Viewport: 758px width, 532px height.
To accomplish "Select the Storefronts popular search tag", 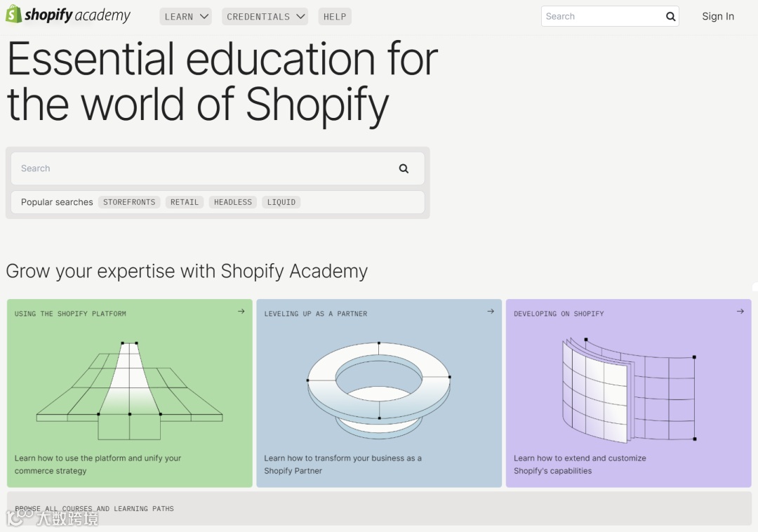I will [129, 202].
